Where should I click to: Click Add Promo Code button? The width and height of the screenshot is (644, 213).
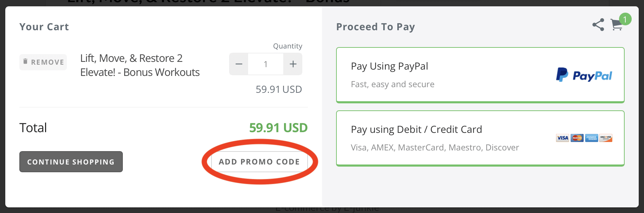tap(259, 162)
